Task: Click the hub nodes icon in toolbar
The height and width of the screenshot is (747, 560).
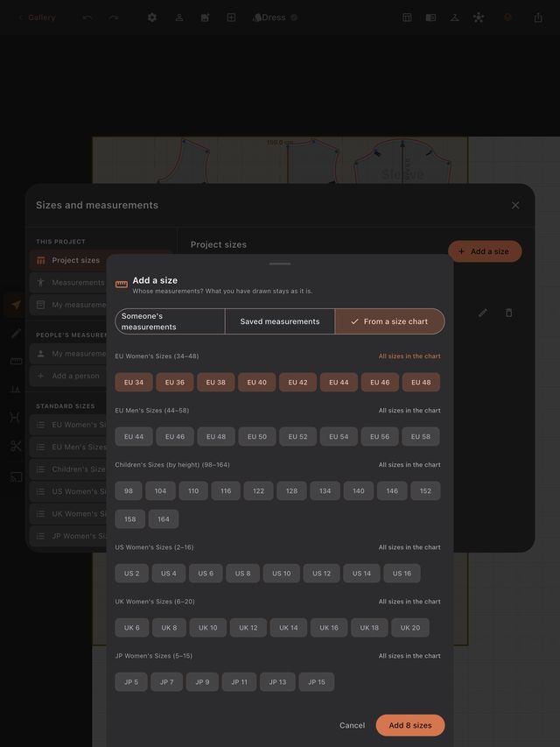Action: [479, 18]
